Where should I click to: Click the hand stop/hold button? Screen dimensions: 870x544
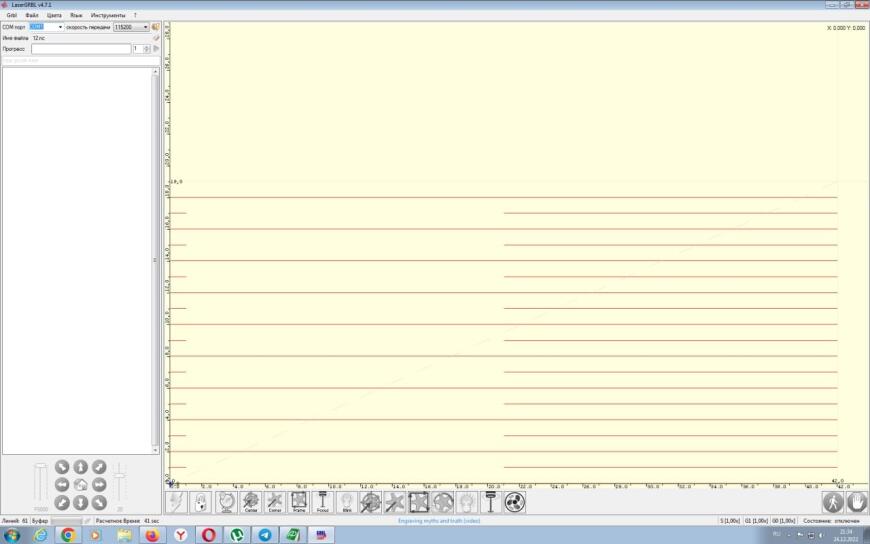[857, 502]
